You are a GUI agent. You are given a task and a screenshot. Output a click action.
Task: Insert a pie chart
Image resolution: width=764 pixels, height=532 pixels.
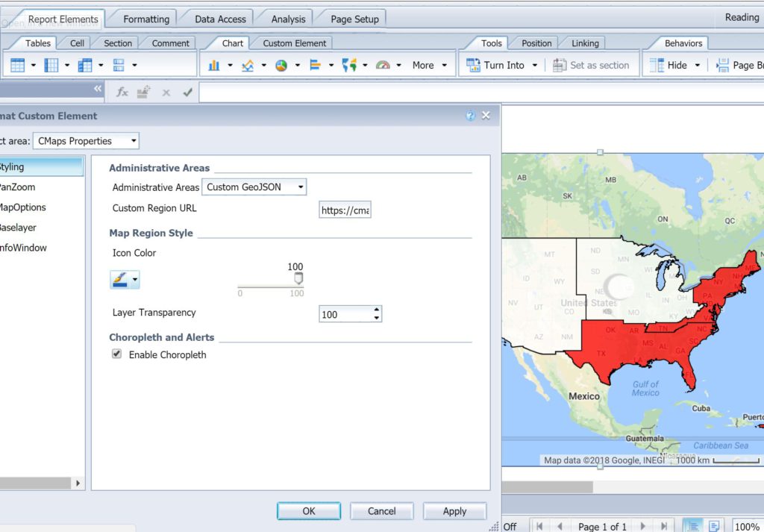280,65
